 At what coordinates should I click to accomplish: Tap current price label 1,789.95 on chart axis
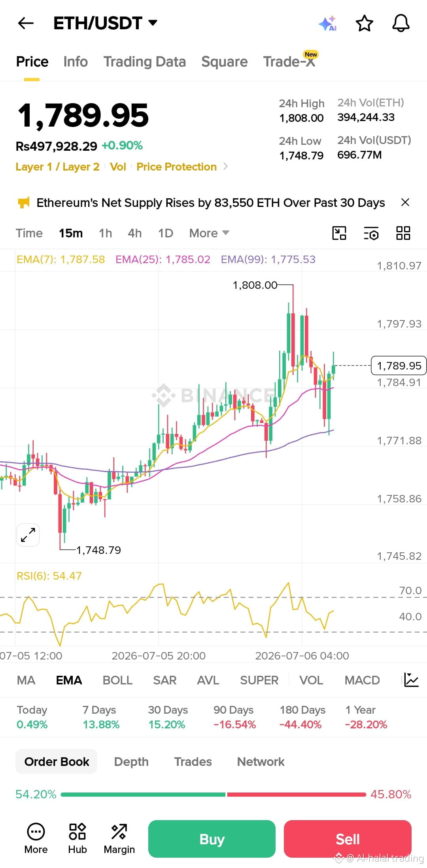click(399, 366)
